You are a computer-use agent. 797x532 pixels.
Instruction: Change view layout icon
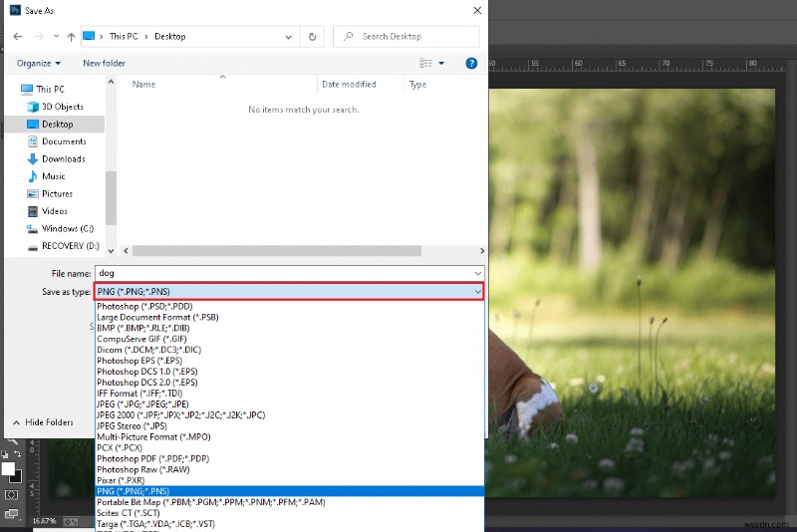tap(425, 64)
